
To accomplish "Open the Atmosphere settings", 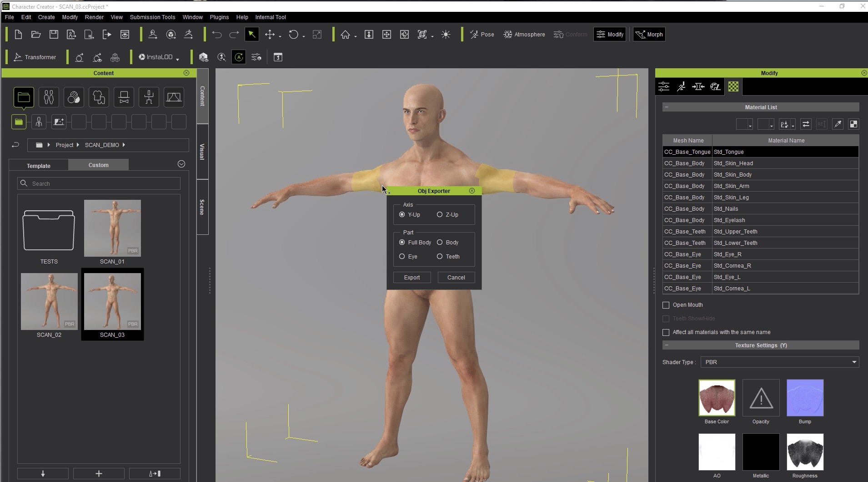I will (x=524, y=35).
